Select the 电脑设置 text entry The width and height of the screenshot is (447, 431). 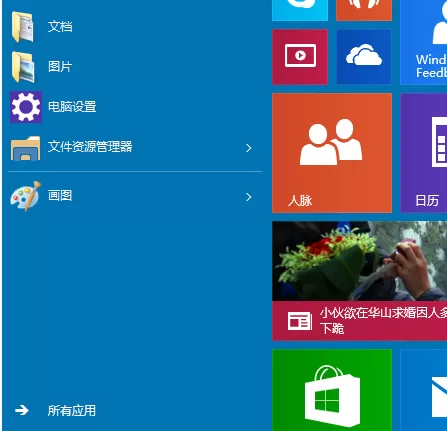(72, 107)
